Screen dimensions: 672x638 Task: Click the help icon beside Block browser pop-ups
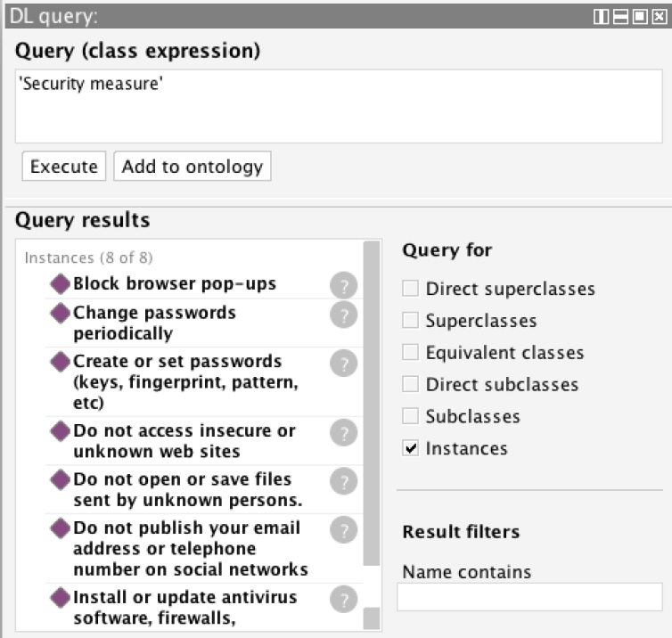click(343, 286)
